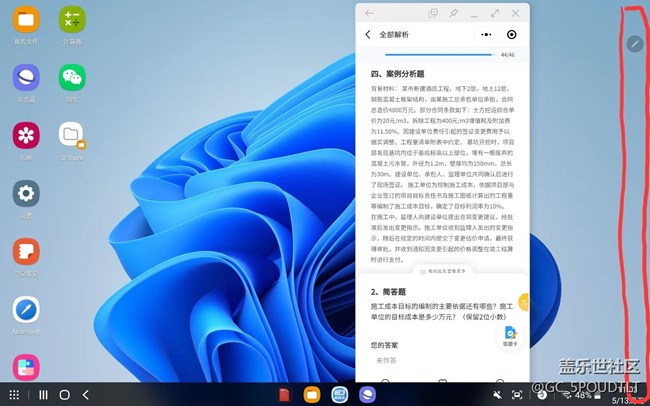This screenshot has height=406, width=650.
Task: Go back from the 全部解析 page
Action: [x=368, y=34]
